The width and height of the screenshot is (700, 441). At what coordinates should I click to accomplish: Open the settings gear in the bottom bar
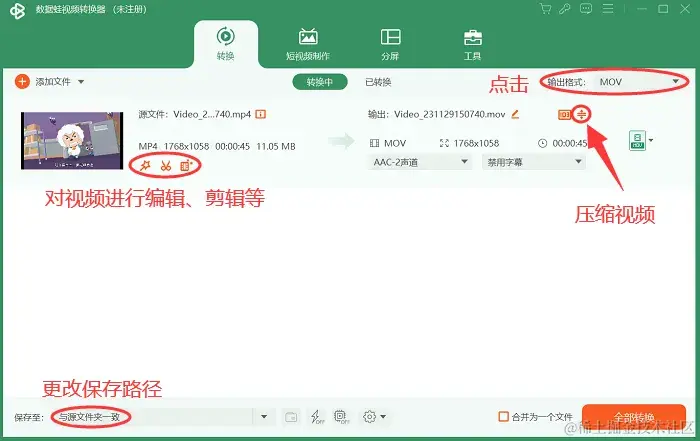370,417
